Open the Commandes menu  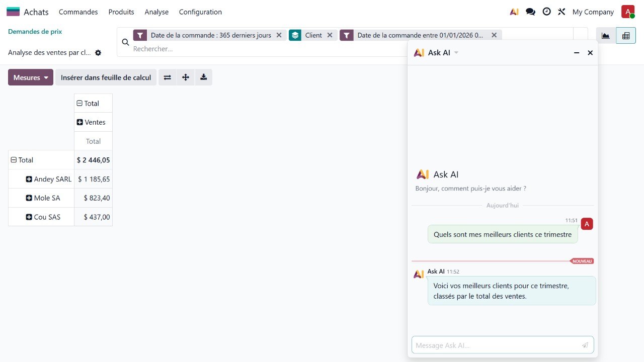[78, 12]
